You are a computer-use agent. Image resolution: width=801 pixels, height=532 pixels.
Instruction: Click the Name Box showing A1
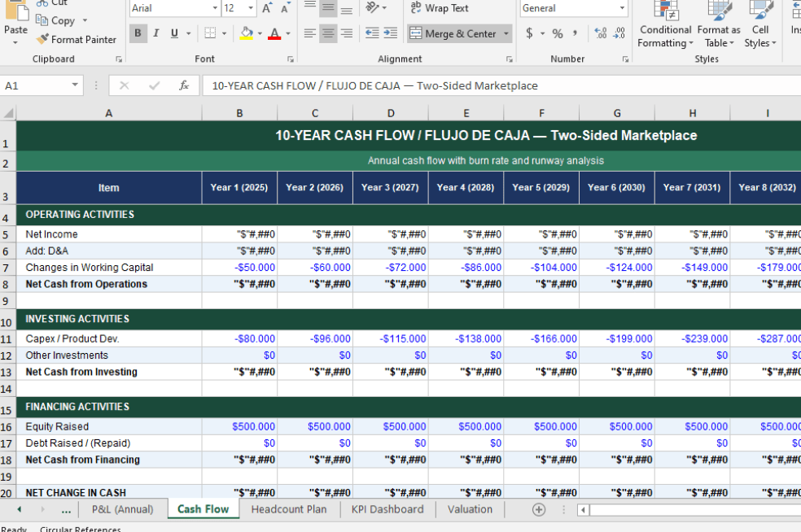coord(35,85)
